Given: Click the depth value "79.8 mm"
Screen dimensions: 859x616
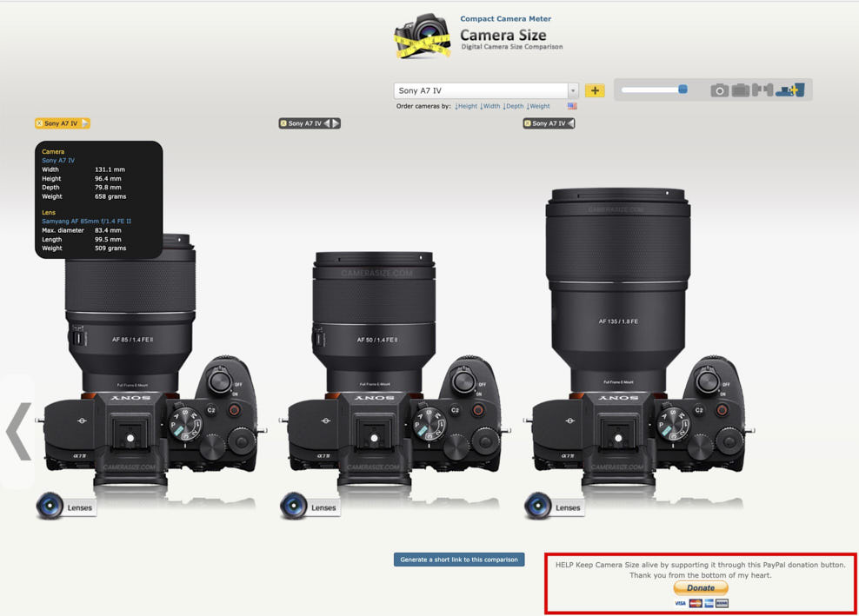Looking at the screenshot, I should click(x=108, y=188).
